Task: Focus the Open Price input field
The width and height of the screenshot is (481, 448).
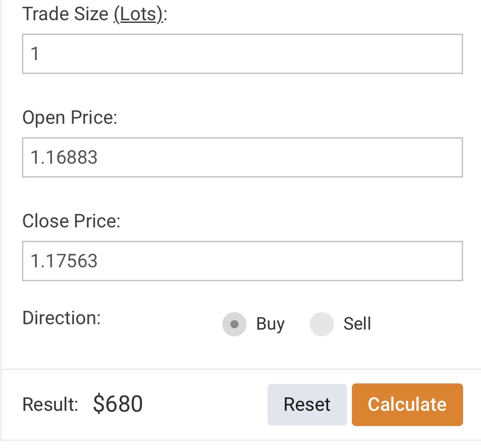Action: [242, 157]
